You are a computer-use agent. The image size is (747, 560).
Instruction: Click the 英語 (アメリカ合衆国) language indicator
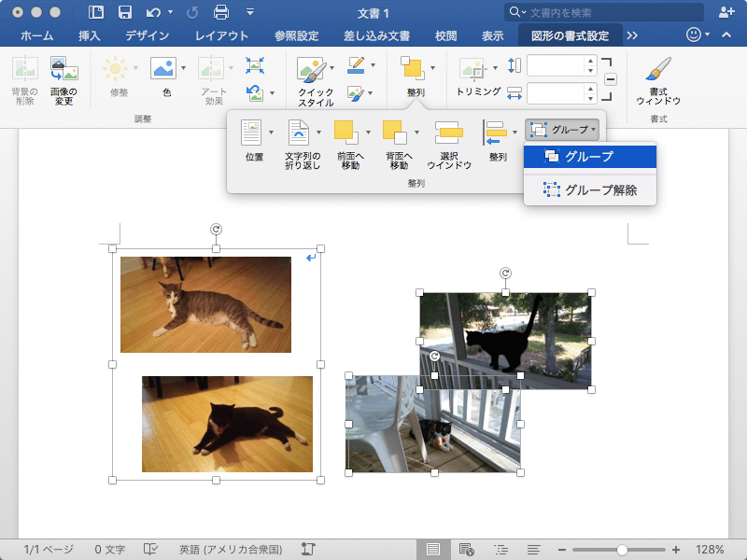click(231, 550)
